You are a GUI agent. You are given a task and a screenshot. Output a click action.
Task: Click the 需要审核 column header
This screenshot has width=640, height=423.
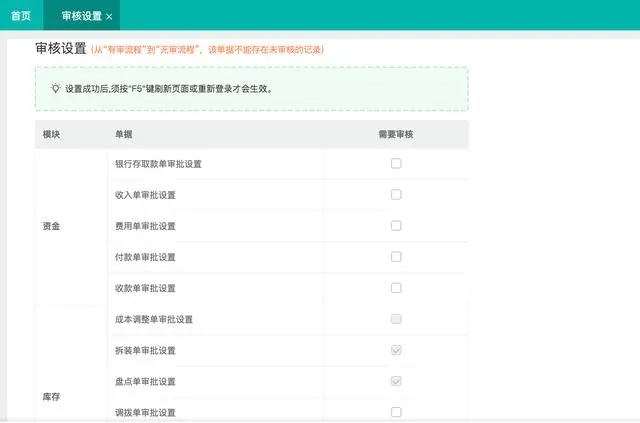[x=396, y=134]
